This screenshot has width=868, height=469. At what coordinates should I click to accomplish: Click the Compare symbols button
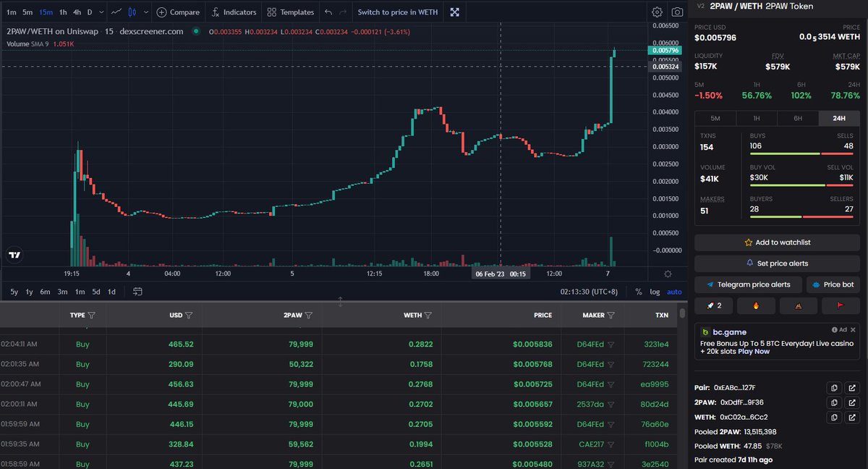click(x=178, y=12)
